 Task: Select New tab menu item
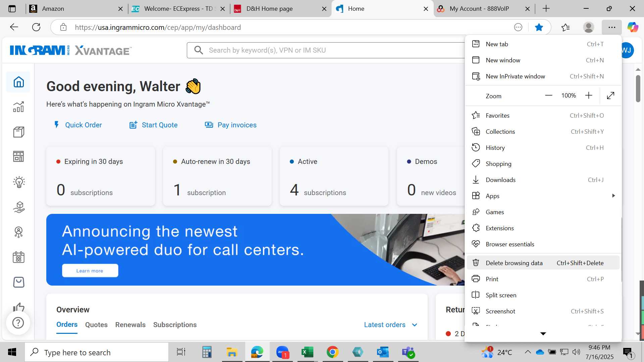(x=543, y=44)
